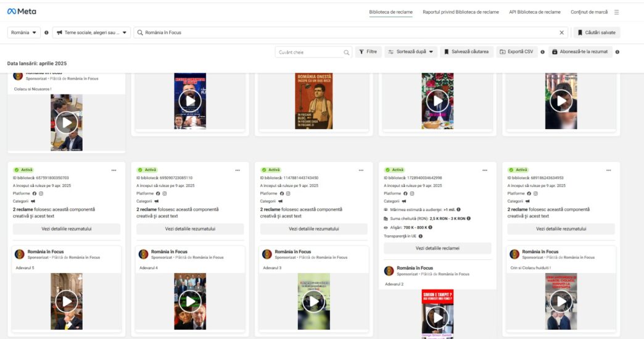Click Vezi detaliile rezumatului for ad 657591800350703
Screen dimensions: 644x339
coord(67,229)
